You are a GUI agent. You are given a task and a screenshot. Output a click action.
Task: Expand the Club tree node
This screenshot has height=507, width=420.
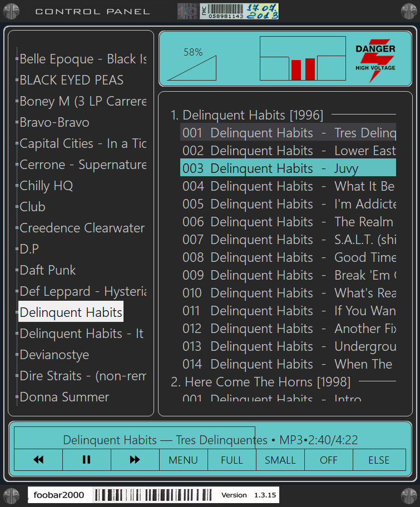point(17,207)
